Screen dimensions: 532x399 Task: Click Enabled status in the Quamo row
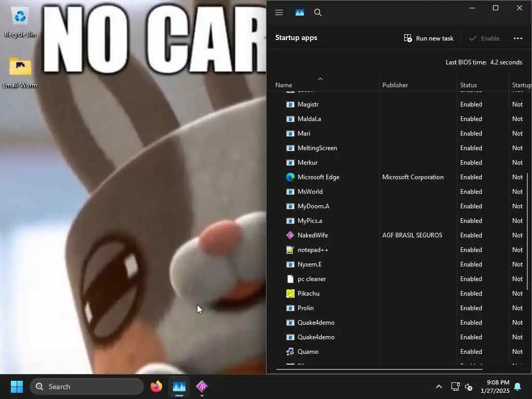[x=471, y=352]
